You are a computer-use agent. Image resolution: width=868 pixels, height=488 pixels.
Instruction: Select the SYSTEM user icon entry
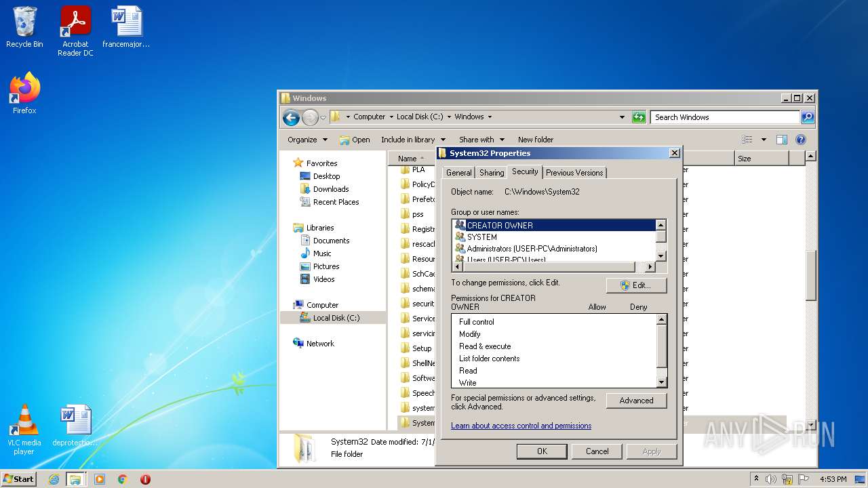point(460,237)
